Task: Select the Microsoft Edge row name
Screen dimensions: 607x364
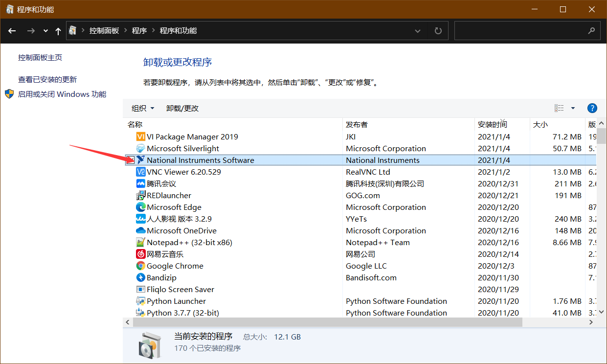Action: click(x=174, y=207)
